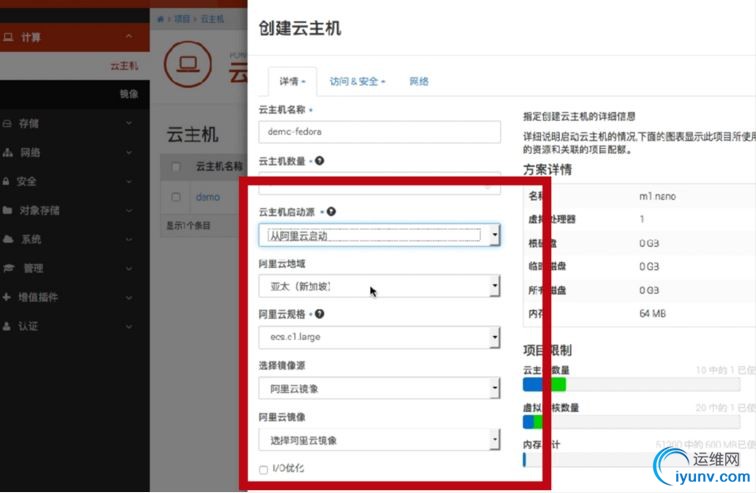This screenshot has height=493, width=756.
Task: Click the 方案详情 heading
Action: pos(547,170)
